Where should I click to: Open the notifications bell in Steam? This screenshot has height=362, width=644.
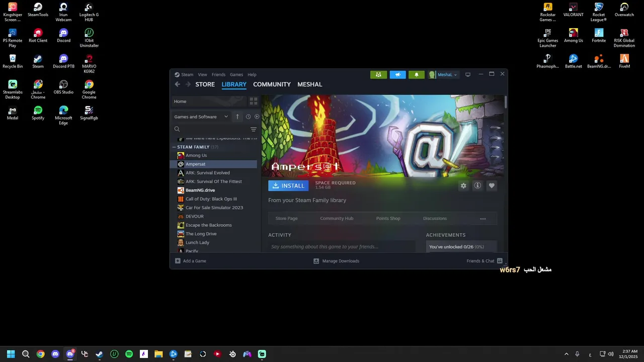417,75
